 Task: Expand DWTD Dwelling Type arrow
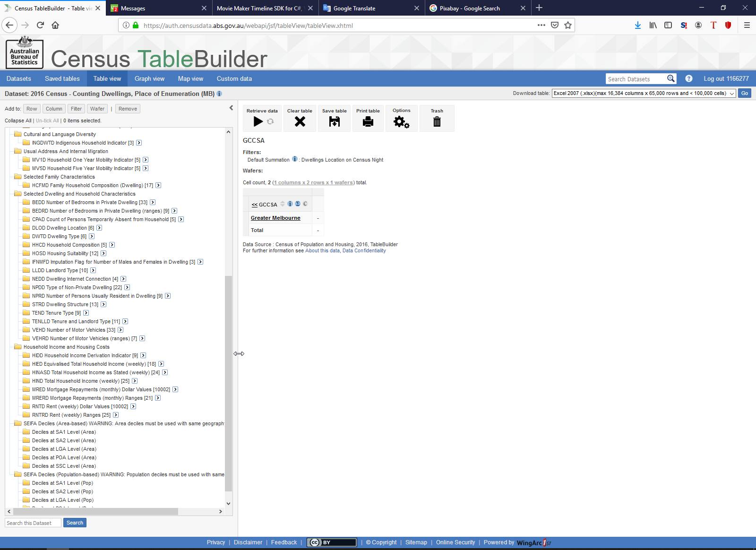click(x=92, y=236)
